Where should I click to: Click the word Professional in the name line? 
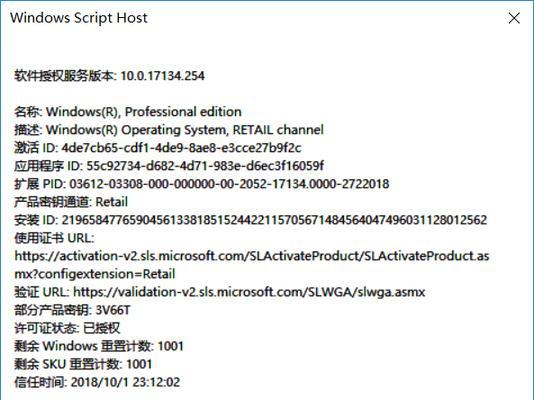tap(159, 112)
